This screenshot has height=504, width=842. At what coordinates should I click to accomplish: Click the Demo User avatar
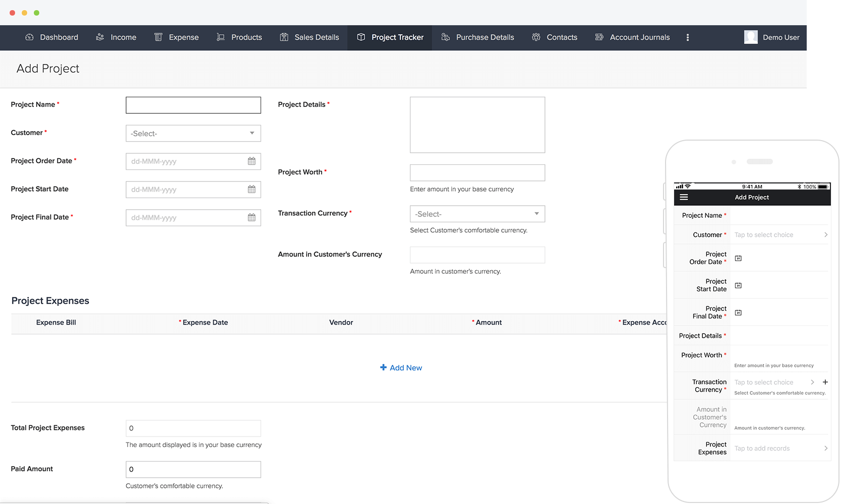click(751, 37)
